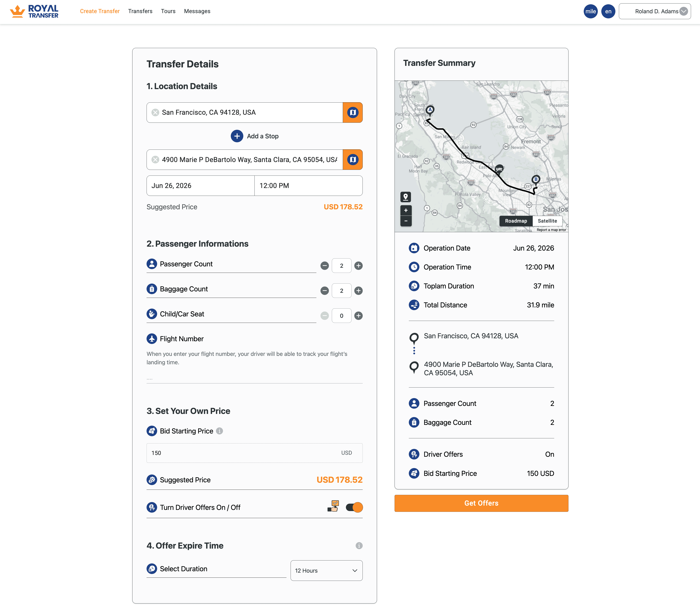Switch map to Satellite view
The width and height of the screenshot is (700, 616).
547,221
